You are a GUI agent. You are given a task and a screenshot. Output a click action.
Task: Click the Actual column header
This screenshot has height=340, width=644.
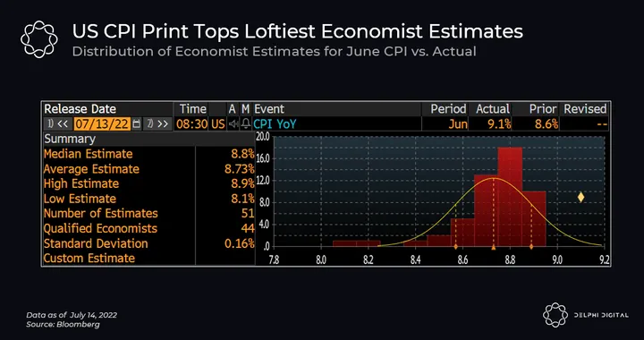[493, 109]
